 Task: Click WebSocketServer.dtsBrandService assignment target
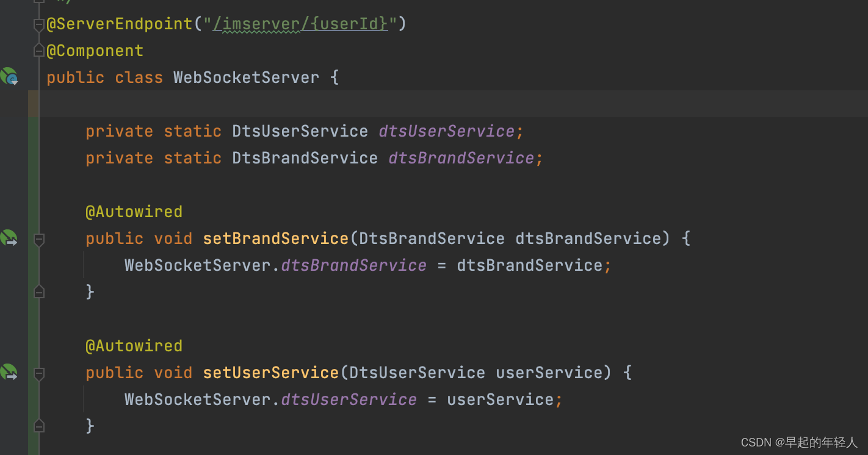click(276, 265)
